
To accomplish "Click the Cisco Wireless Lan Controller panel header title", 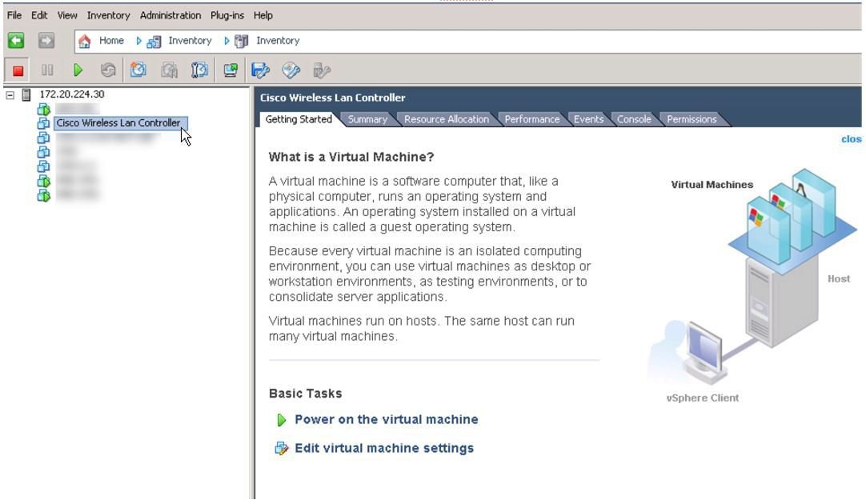I will point(332,98).
